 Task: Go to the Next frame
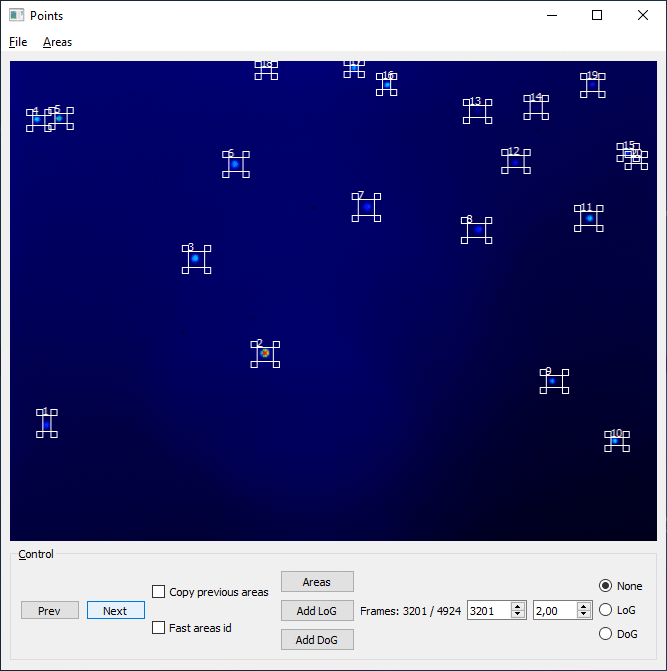116,610
